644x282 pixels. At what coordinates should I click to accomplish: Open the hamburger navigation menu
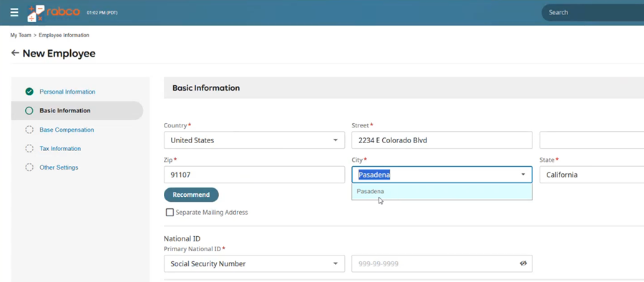(14, 12)
